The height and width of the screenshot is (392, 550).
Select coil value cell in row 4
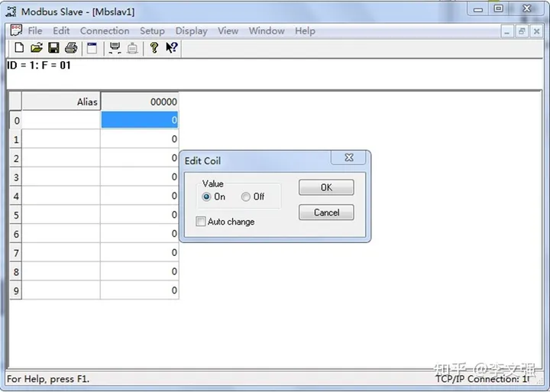pos(140,196)
